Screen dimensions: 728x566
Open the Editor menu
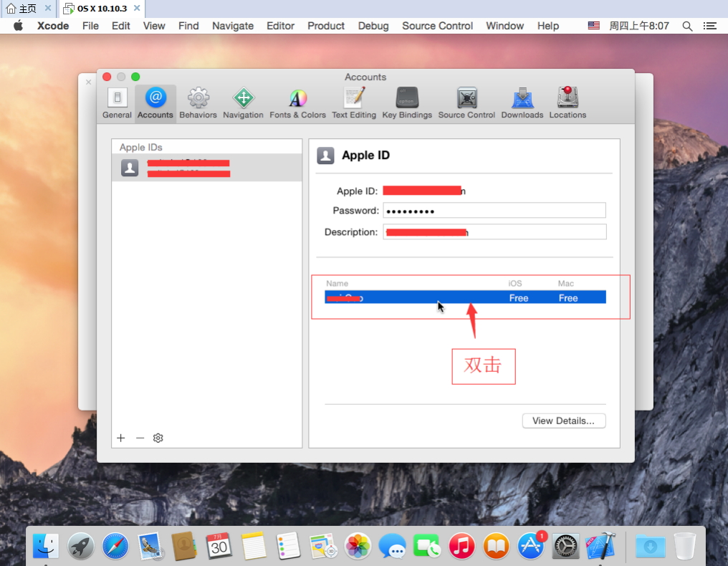(280, 26)
